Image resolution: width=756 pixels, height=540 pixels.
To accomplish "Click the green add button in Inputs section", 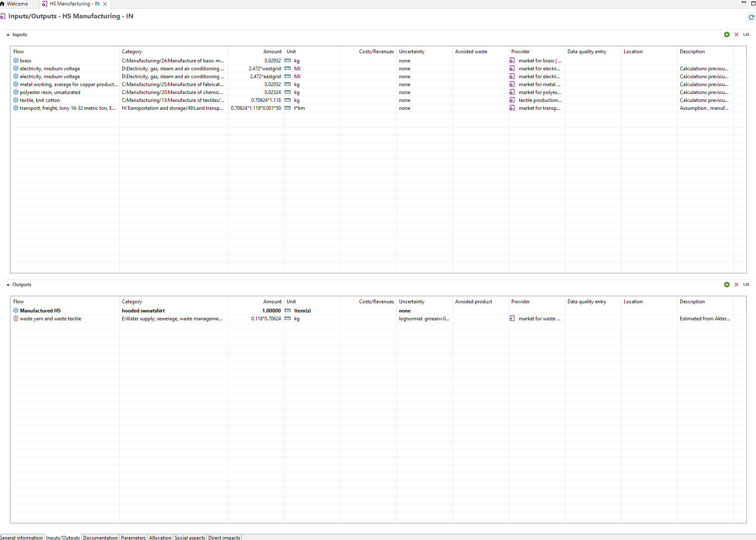I will pyautogui.click(x=726, y=35).
